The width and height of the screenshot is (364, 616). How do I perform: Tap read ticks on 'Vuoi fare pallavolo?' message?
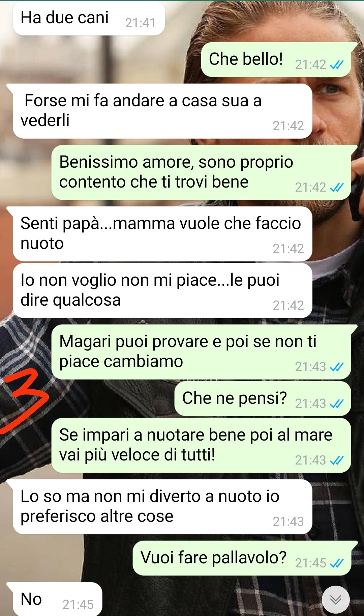[x=337, y=563]
